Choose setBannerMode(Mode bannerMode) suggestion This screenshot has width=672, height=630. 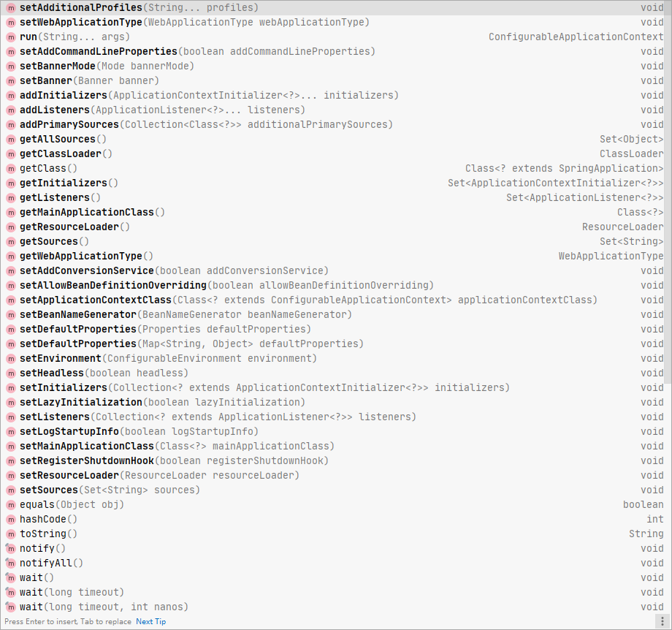point(107,66)
